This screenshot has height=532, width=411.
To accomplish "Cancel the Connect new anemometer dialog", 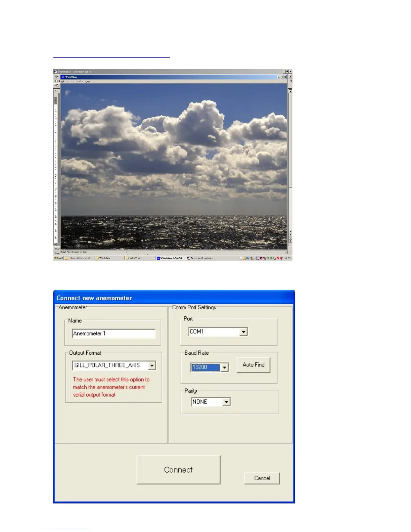I will point(262,478).
